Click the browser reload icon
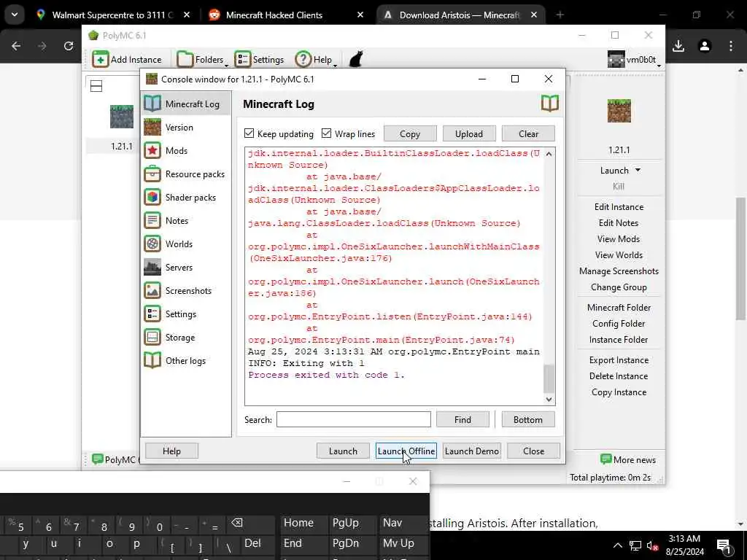The image size is (747, 560). pos(69,46)
